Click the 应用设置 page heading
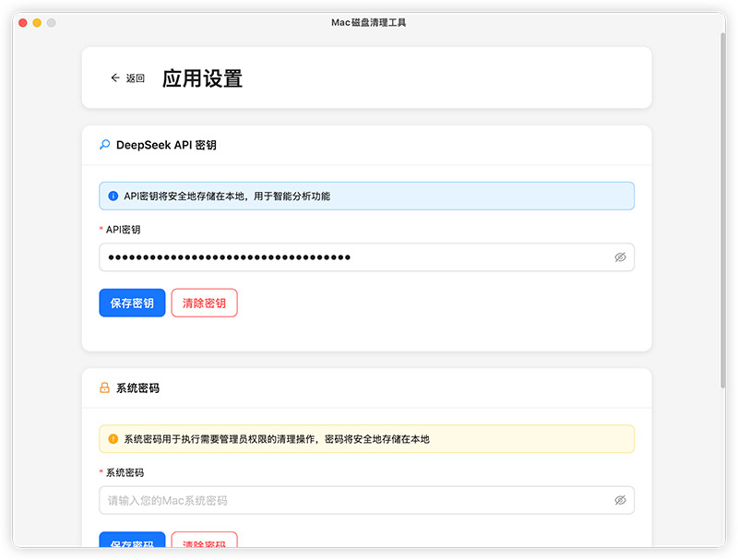This screenshot has height=560, width=738. [x=202, y=78]
